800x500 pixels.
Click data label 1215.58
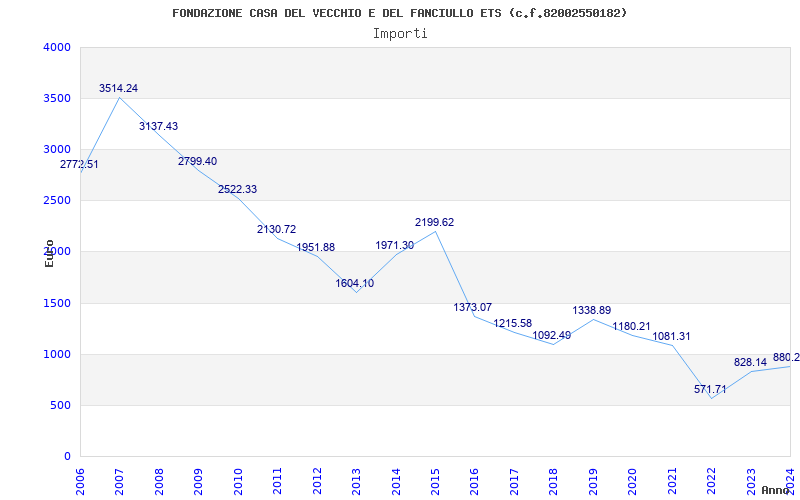(x=513, y=323)
